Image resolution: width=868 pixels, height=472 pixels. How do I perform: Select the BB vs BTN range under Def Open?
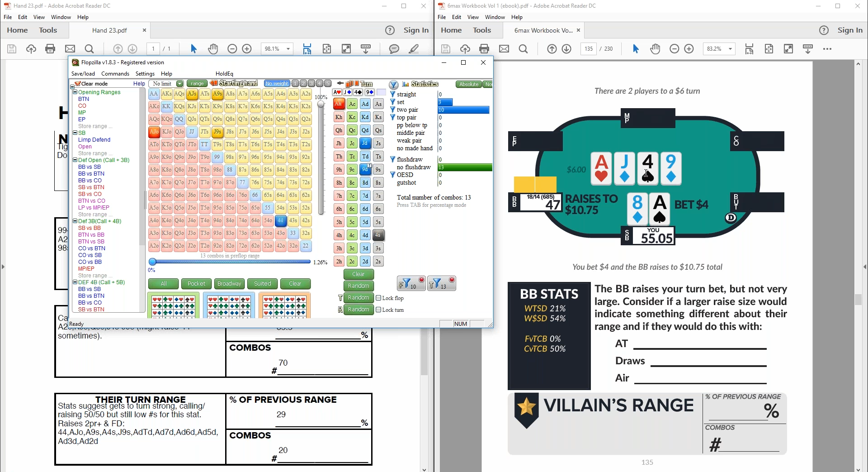(x=91, y=174)
